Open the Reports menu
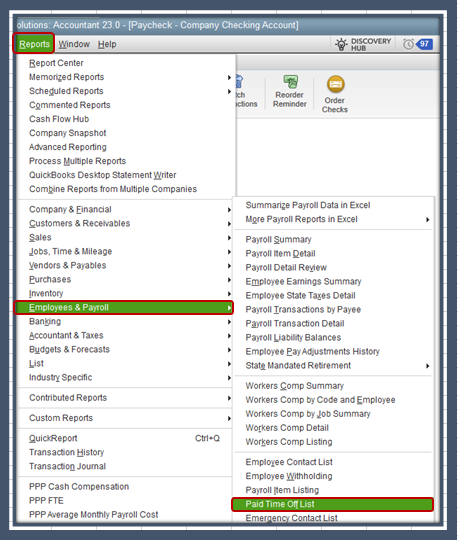Viewport: 458px width, 540px height. click(x=34, y=44)
